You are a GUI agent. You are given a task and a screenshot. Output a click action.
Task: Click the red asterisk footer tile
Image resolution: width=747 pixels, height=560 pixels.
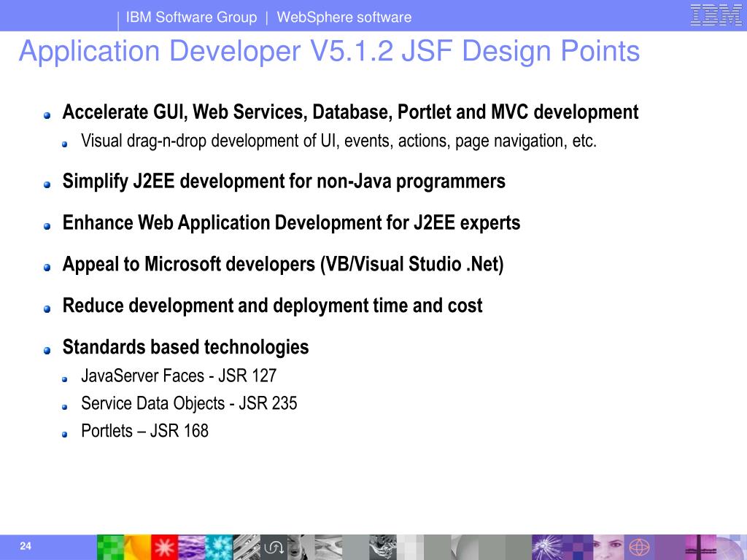click(164, 547)
